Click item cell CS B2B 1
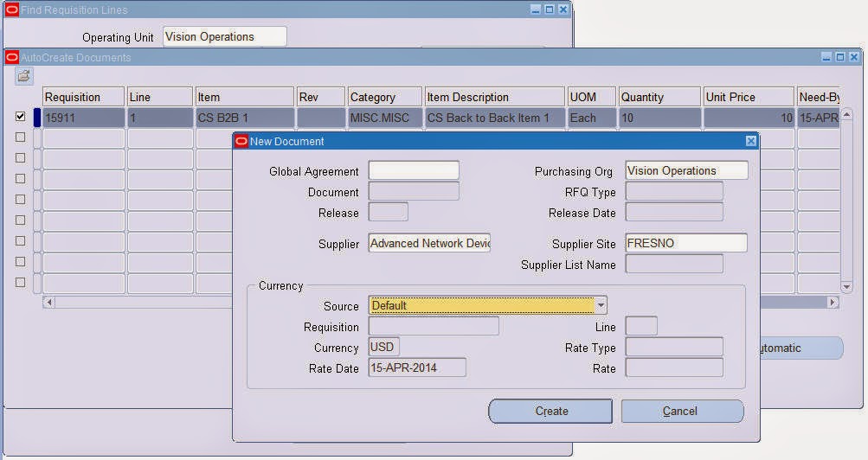868x460 pixels. click(x=245, y=118)
